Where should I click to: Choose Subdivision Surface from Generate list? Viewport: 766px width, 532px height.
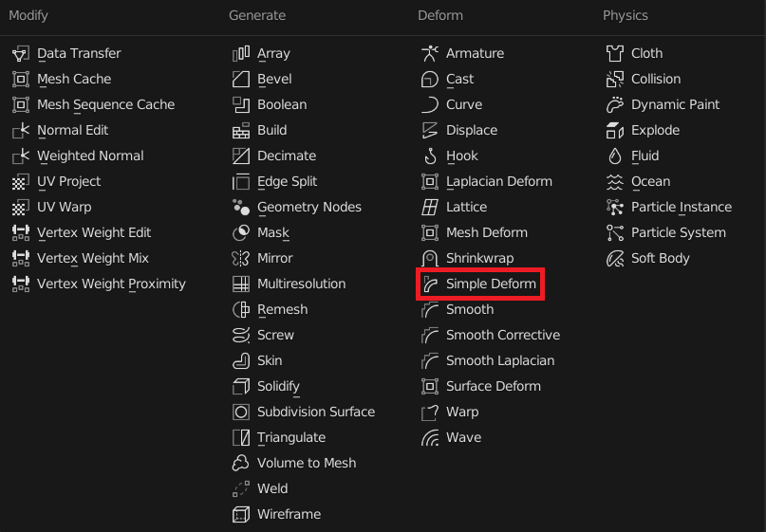pos(315,413)
